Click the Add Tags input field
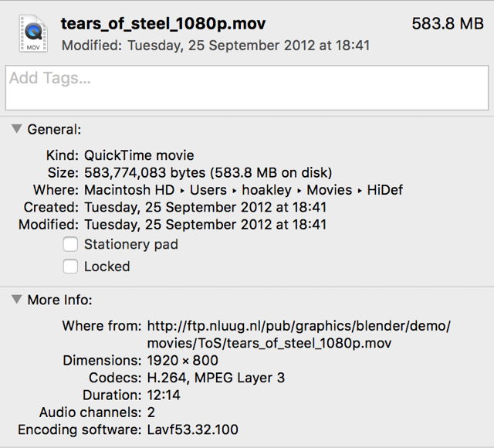Viewport: 494px width, 448px height. [247, 87]
